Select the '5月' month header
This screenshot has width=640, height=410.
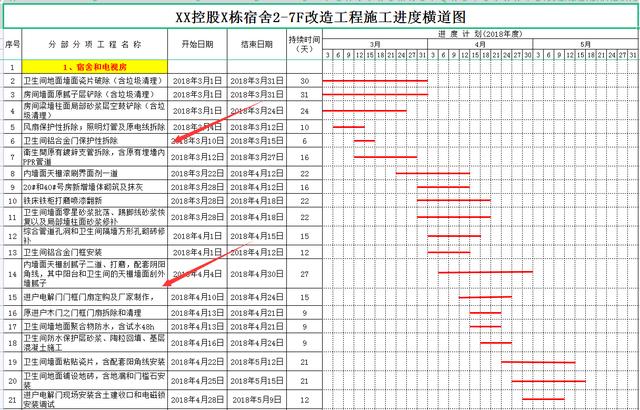tap(585, 44)
